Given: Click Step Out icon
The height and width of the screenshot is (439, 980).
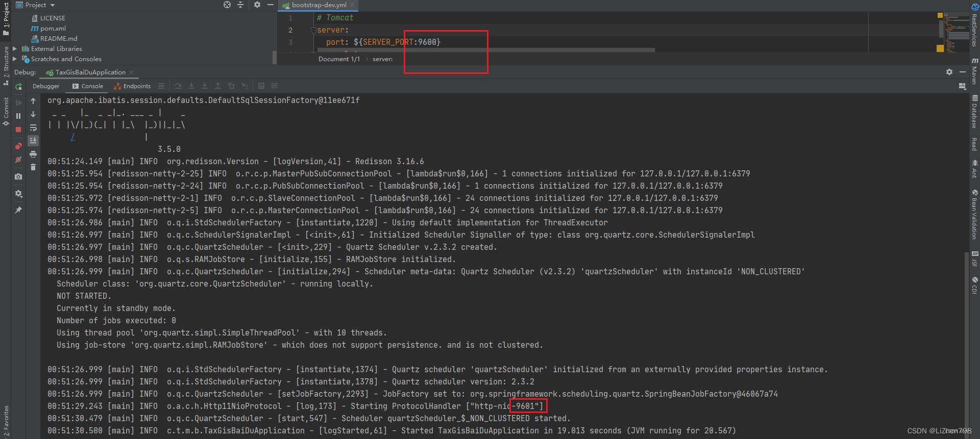Looking at the screenshot, I should [218, 86].
